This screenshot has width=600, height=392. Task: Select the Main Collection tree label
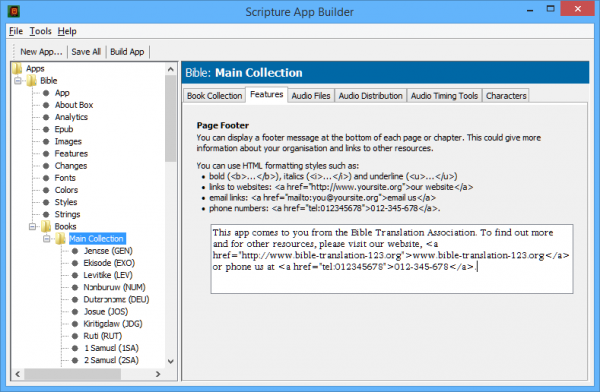click(96, 238)
